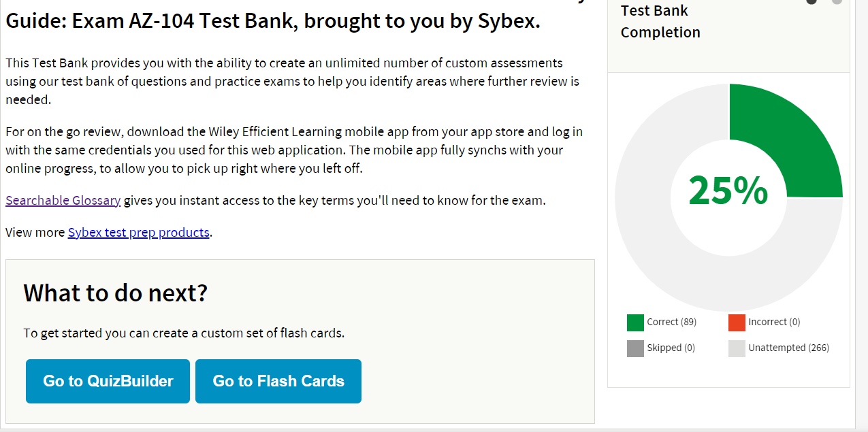
Task: Click the dark gray Skipped legend swatch
Action: (635, 348)
